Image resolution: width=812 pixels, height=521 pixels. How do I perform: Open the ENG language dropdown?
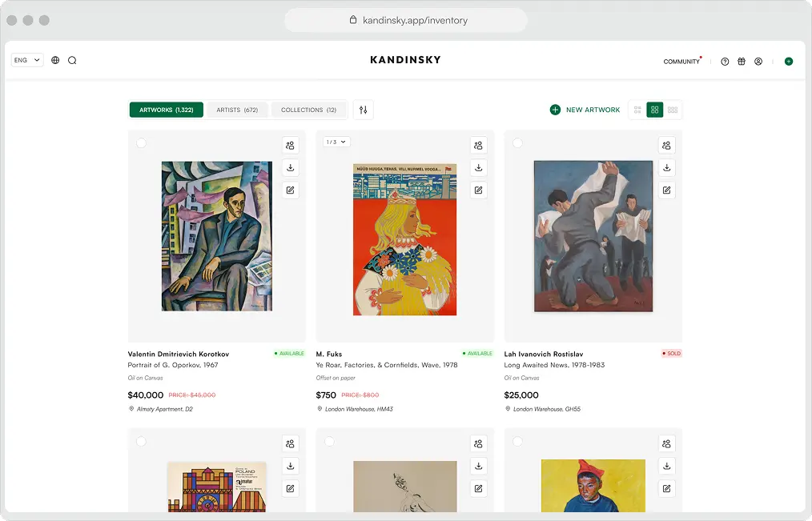tap(27, 60)
